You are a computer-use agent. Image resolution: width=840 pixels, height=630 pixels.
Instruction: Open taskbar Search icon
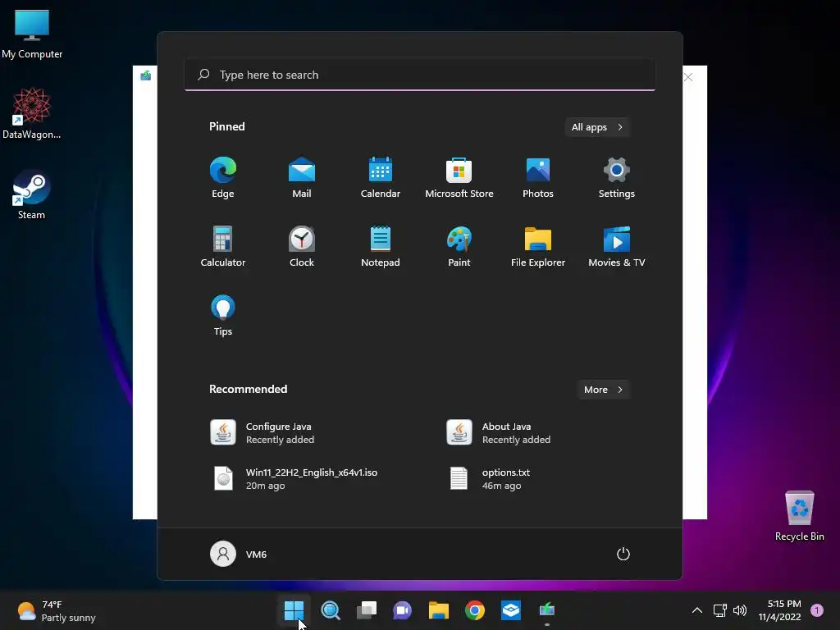click(x=331, y=610)
